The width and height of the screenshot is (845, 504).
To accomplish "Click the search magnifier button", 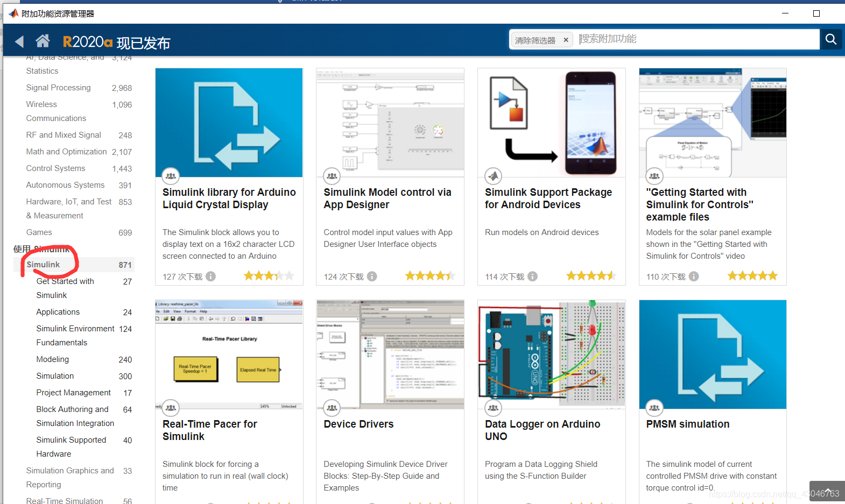I will tap(830, 39).
